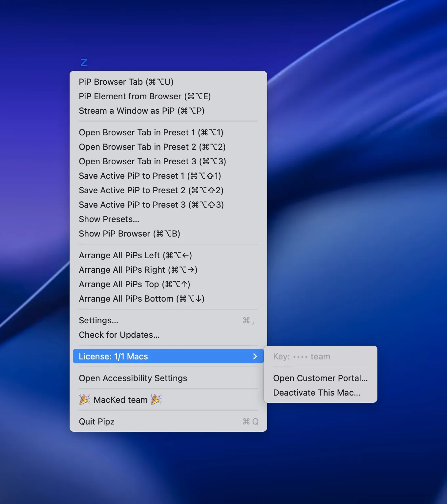Screen dimensions: 447x504
Task: Click the MacKed team menu entry
Action: click(168, 400)
